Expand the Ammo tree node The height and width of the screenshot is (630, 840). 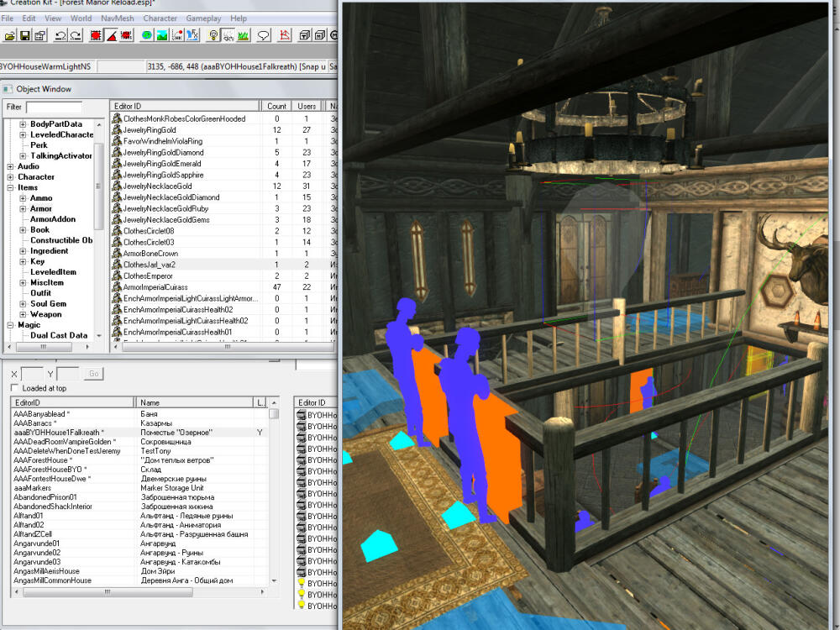pyautogui.click(x=23, y=198)
